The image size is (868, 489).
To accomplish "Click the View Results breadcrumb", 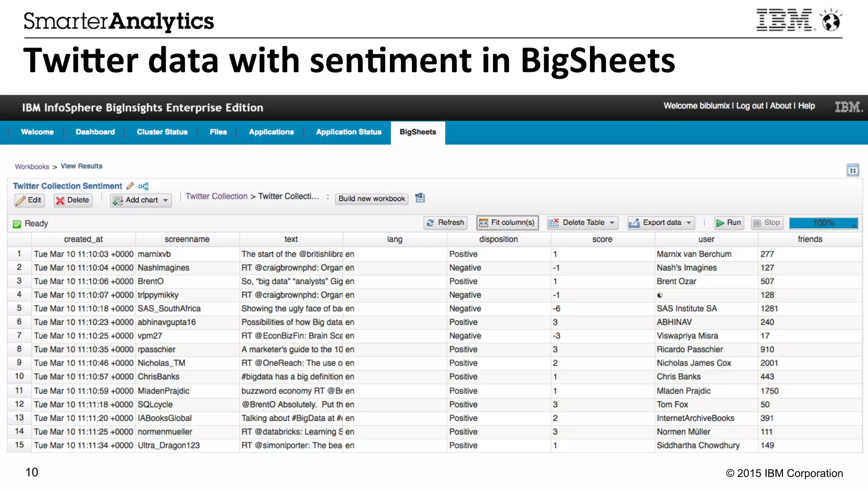I will [82, 166].
